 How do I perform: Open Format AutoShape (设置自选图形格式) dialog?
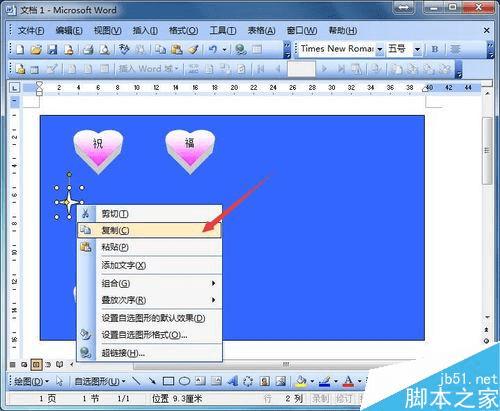(149, 335)
